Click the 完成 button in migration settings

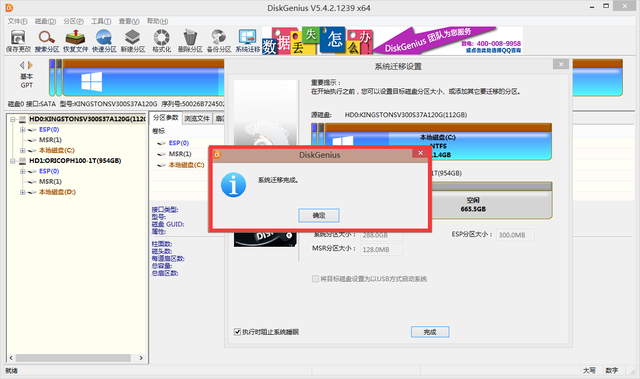click(430, 332)
